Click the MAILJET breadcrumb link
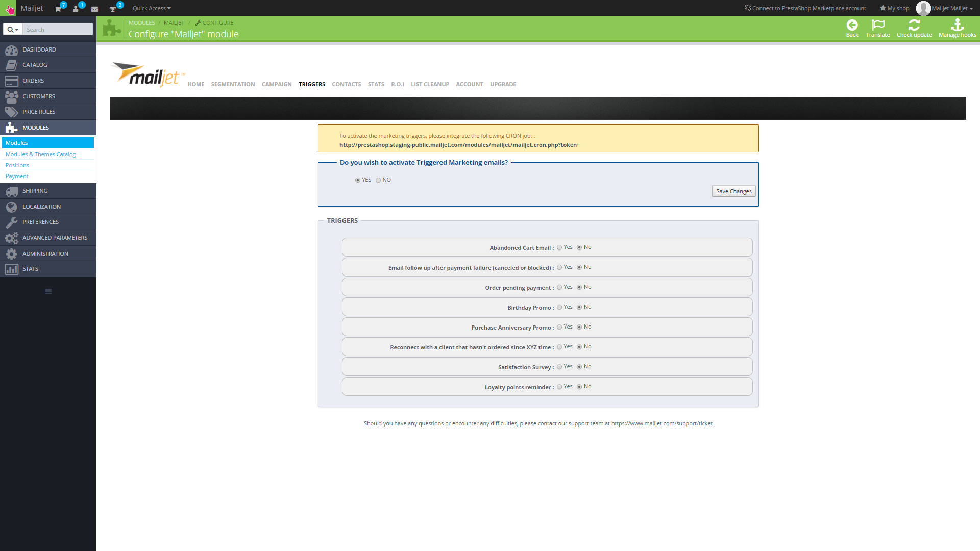Screen dimensions: 980x551 click(x=174, y=23)
